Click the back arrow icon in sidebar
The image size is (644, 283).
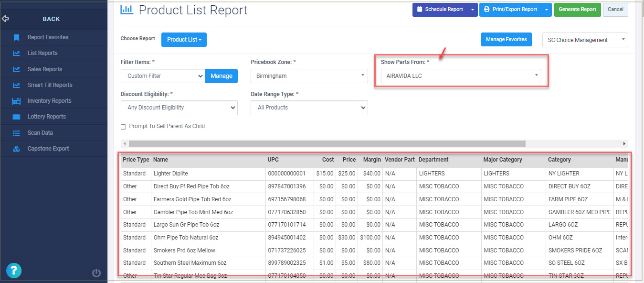[x=6, y=19]
